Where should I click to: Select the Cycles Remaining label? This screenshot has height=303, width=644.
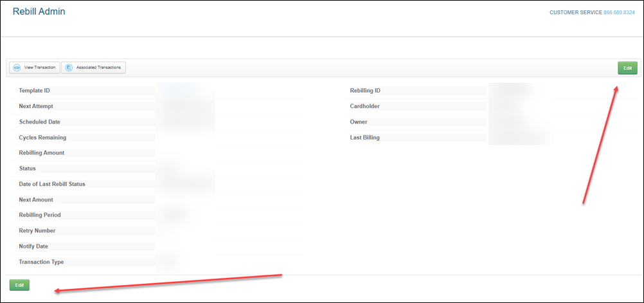pos(42,138)
